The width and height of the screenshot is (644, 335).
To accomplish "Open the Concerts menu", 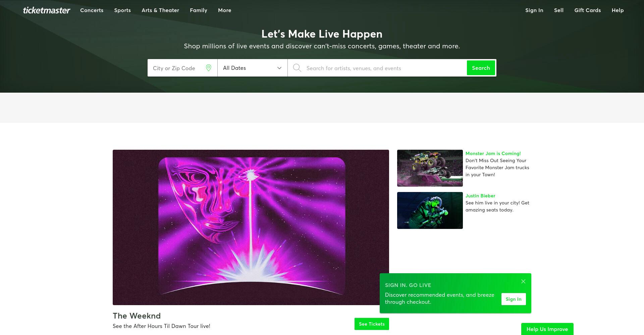I will (x=92, y=10).
